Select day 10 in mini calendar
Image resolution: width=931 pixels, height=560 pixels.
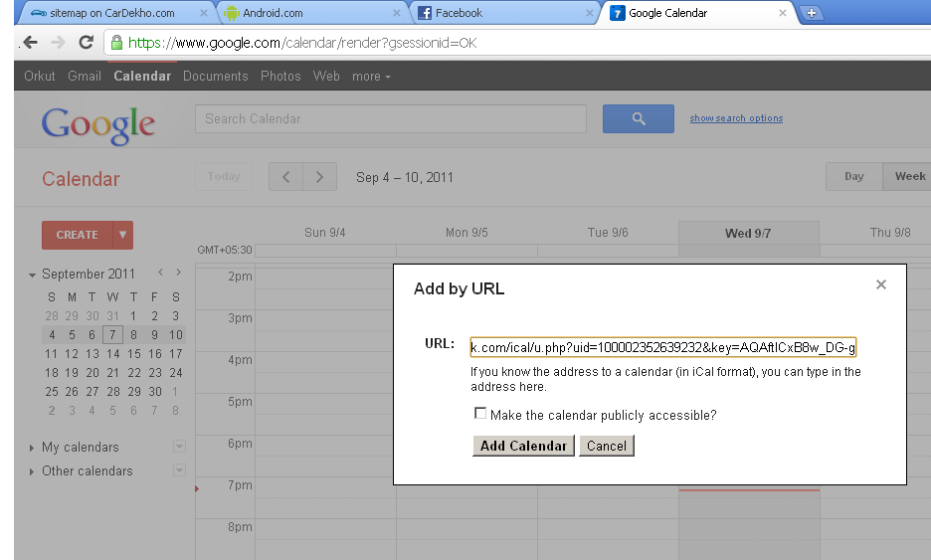pyautogui.click(x=175, y=335)
